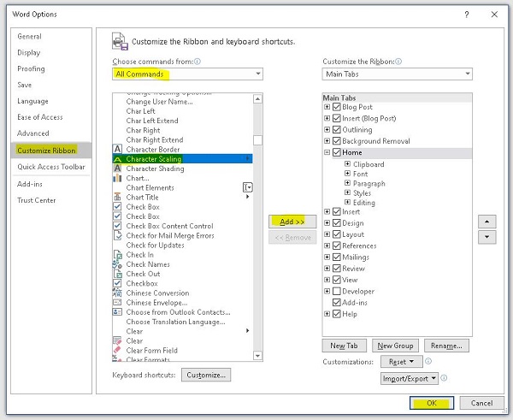Click the Chart Title command icon
513x420 pixels.
pos(117,197)
